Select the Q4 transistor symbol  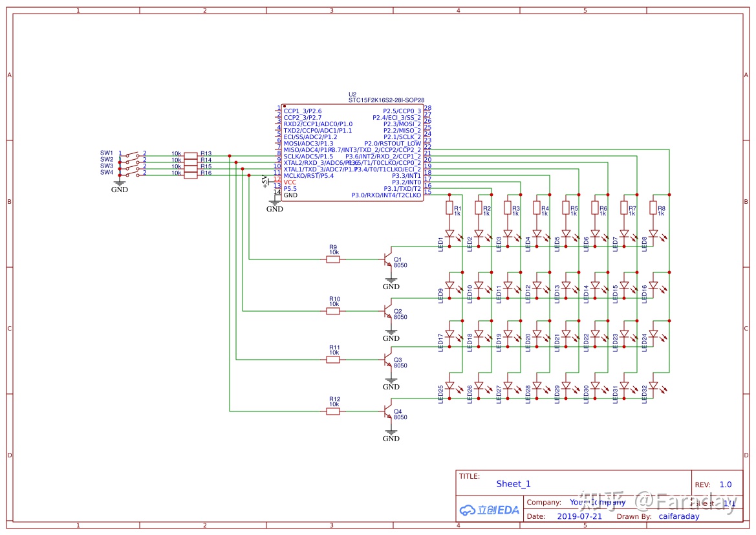pos(387,411)
